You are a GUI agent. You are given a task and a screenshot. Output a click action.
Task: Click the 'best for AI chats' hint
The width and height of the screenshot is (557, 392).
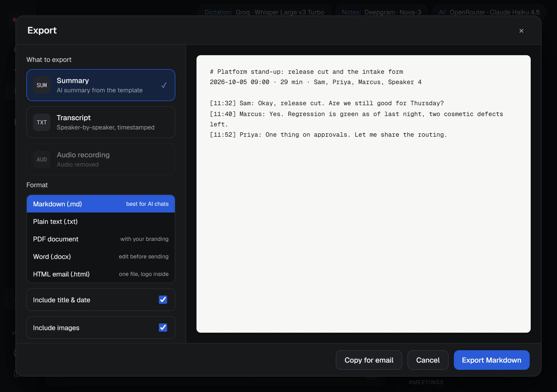(147, 204)
